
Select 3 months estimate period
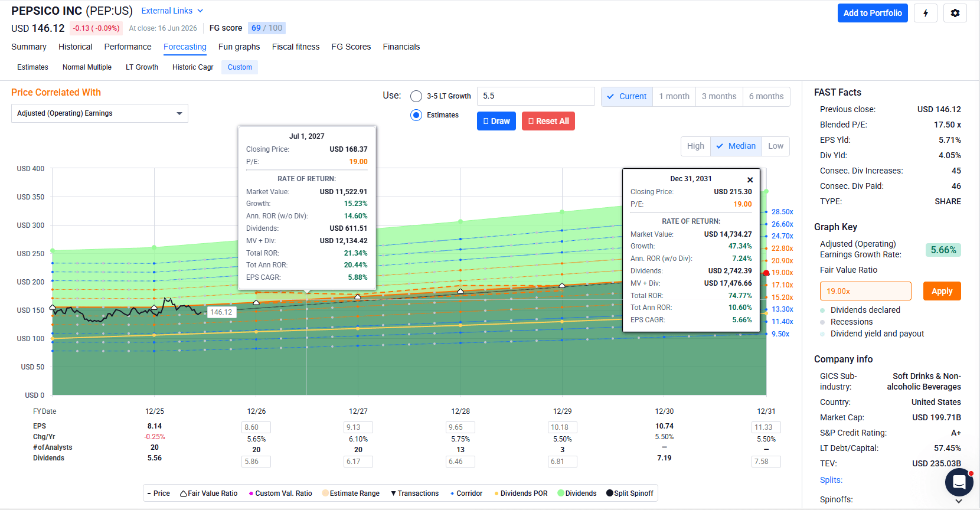[x=719, y=96]
